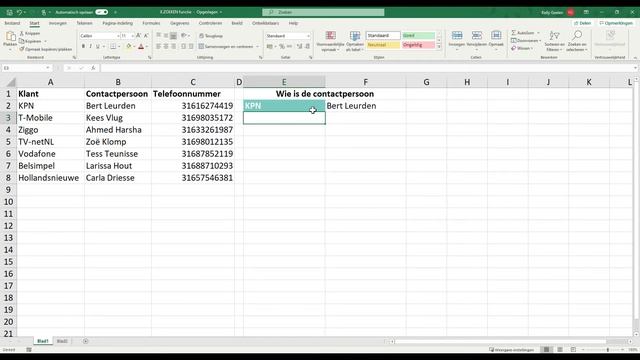640x360 pixels.
Task: Click the red font color swatch
Action: tap(141, 47)
